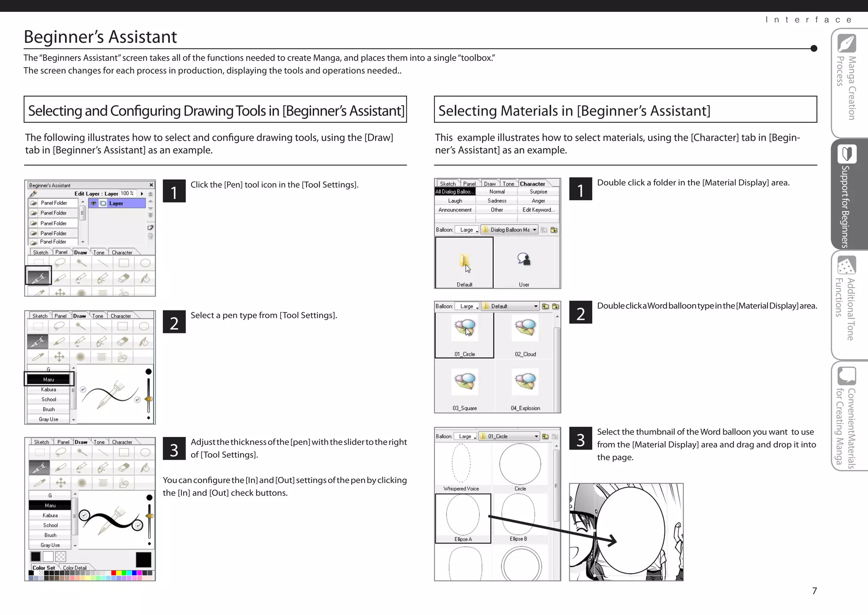The height and width of the screenshot is (615, 868).
Task: Open the Dialog Balloon Ma folder dropdown
Action: [x=535, y=230]
